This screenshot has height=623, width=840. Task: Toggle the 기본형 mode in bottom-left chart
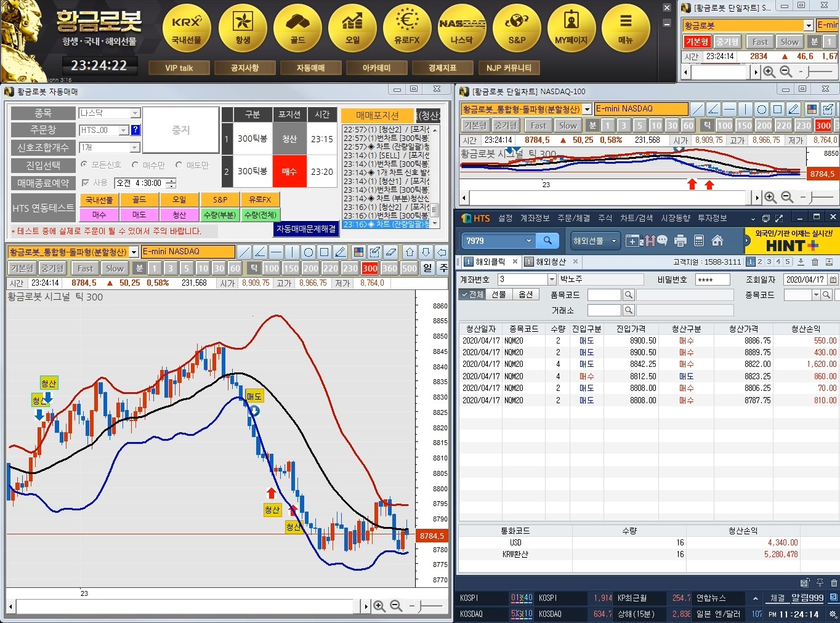(22, 268)
